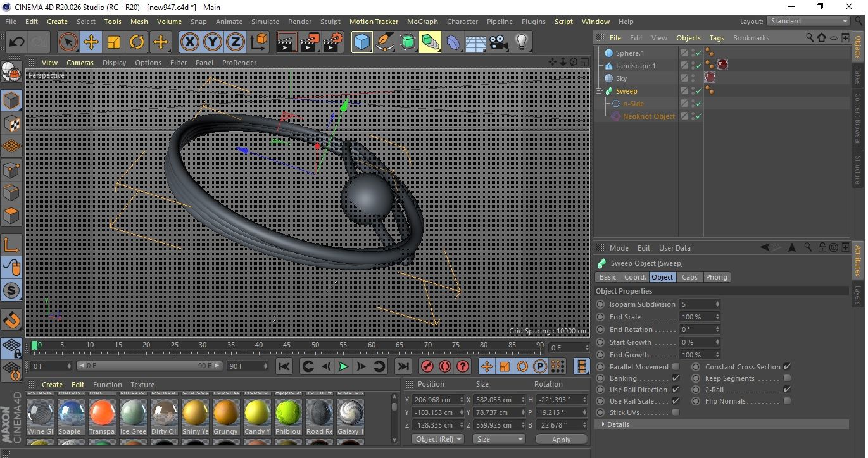Toggle Parallel Movement checkbox
Viewport: 868px width, 458px height.
pyautogui.click(x=676, y=367)
